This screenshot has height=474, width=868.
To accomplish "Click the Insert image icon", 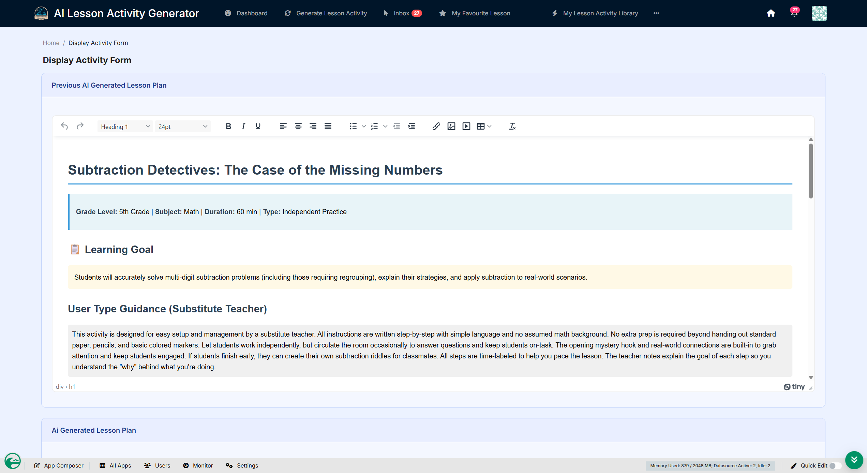I will click(x=451, y=127).
